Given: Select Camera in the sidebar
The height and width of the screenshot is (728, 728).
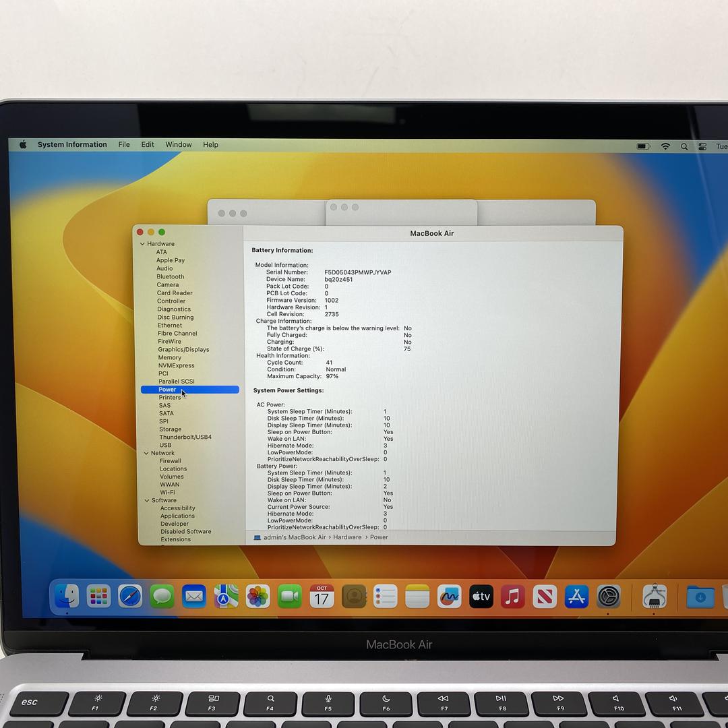Looking at the screenshot, I should [x=168, y=285].
